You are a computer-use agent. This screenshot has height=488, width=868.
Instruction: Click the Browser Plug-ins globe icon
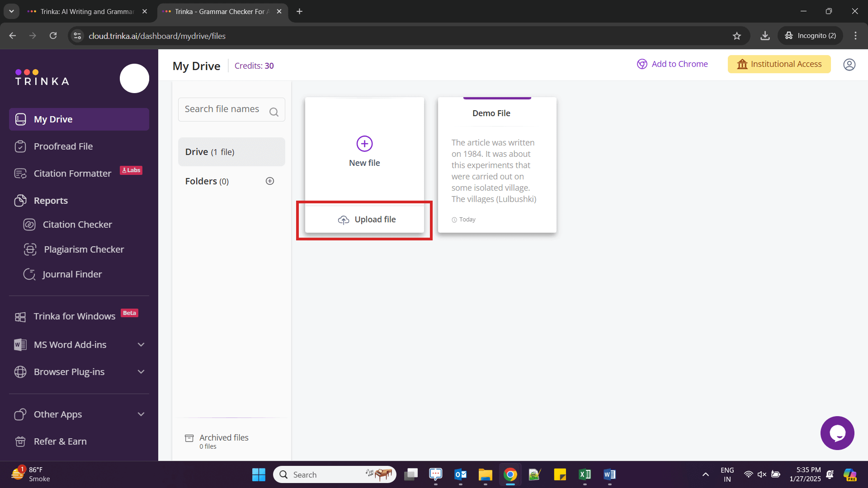click(20, 372)
